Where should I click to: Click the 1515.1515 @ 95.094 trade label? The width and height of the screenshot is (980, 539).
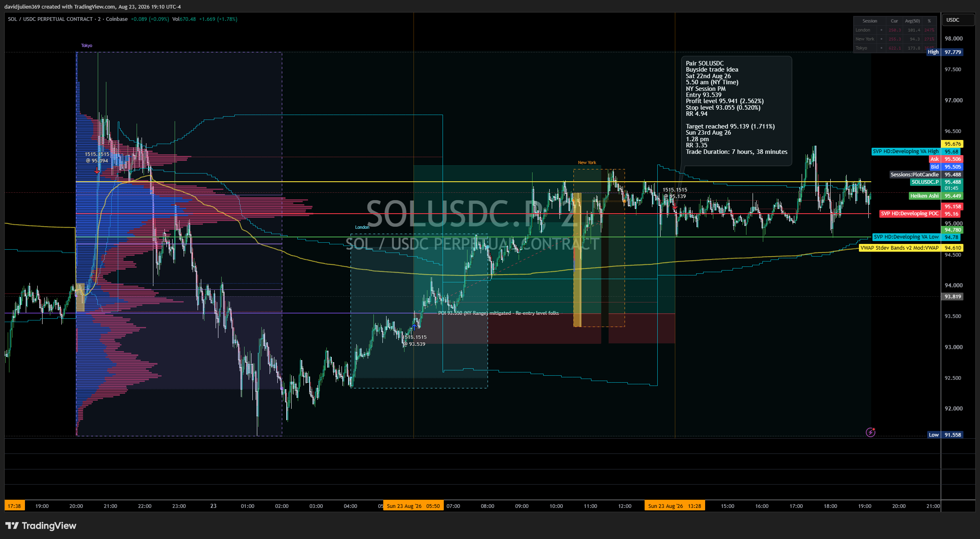tap(97, 158)
